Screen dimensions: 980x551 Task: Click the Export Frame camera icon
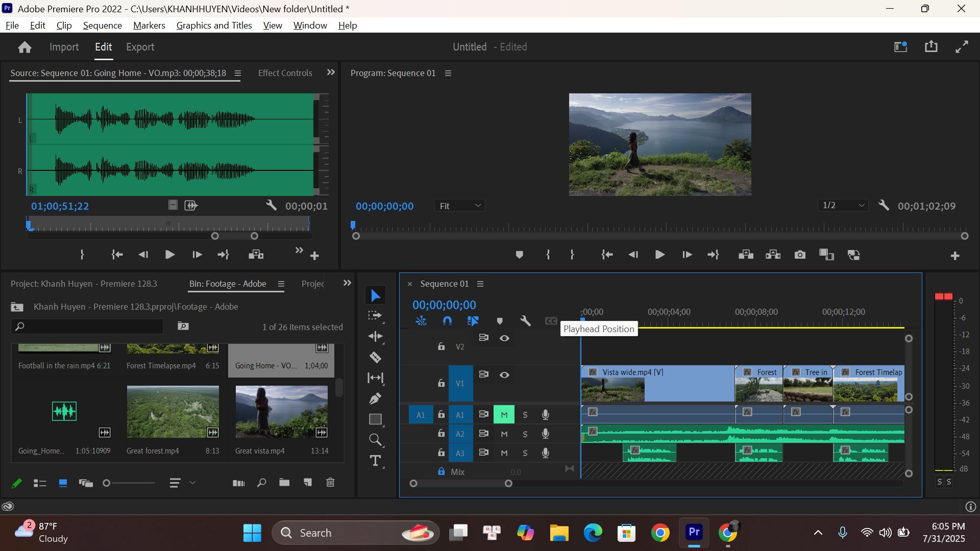(x=800, y=255)
